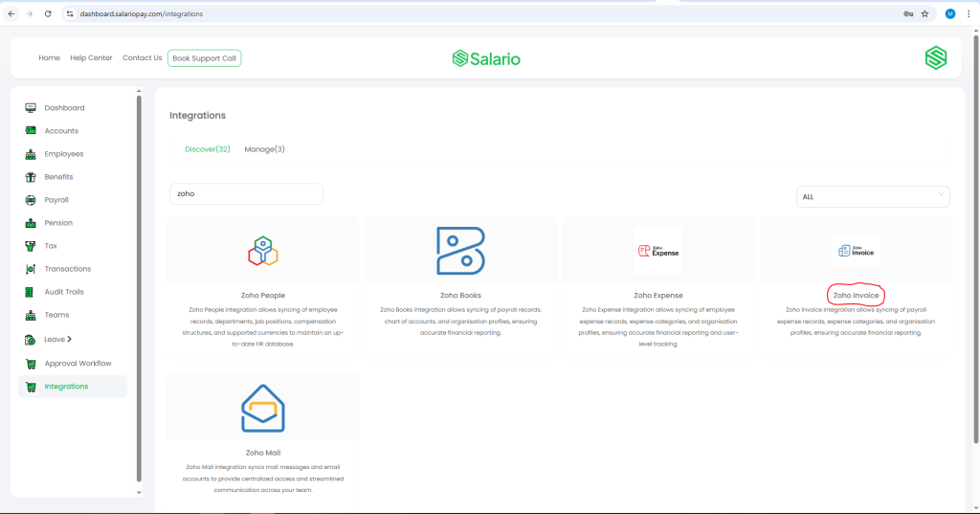Click the Zoho Books description text

point(460,322)
